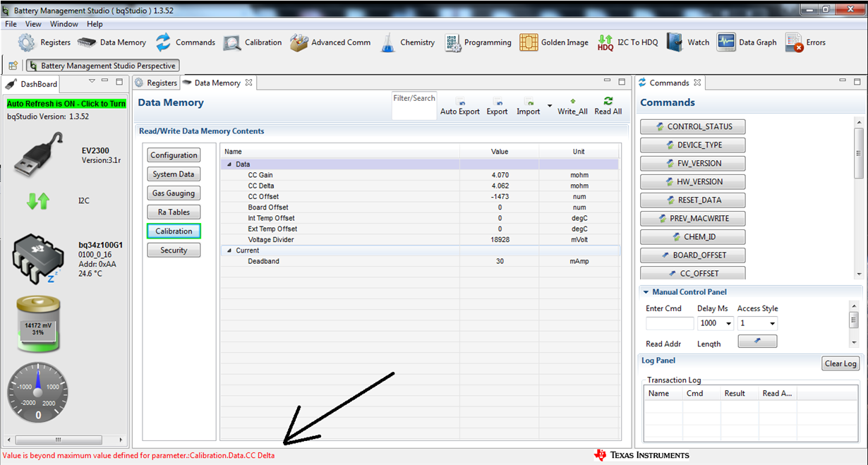868x465 pixels.
Task: Open the Chemistry tool
Action: pyautogui.click(x=407, y=42)
